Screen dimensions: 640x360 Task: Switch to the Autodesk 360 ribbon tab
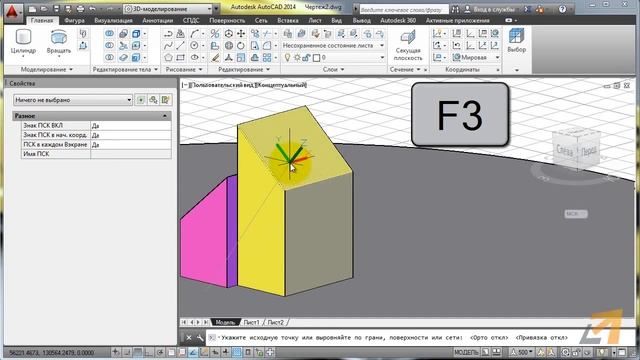[398, 20]
